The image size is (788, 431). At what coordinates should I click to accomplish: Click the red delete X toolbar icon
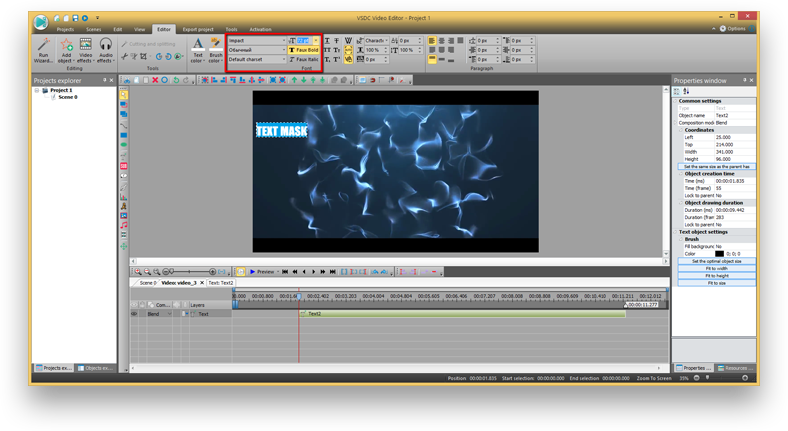coord(155,80)
